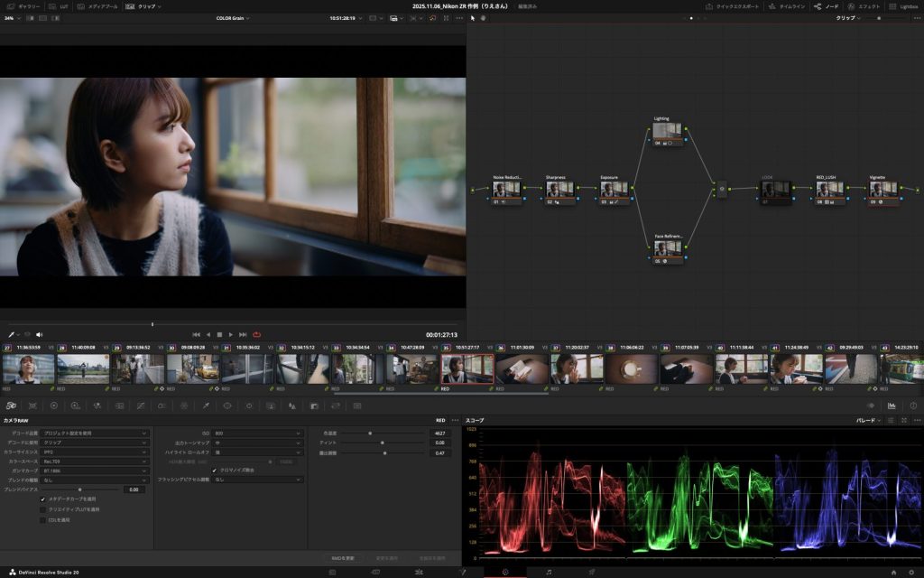Open the scopes palette icon
The image size is (924, 578).
(892, 406)
